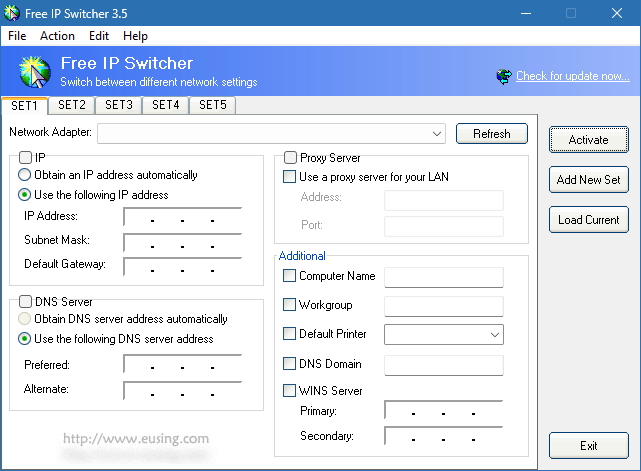This screenshot has width=641, height=471.
Task: Switch to the SET3 tab
Action: (119, 105)
